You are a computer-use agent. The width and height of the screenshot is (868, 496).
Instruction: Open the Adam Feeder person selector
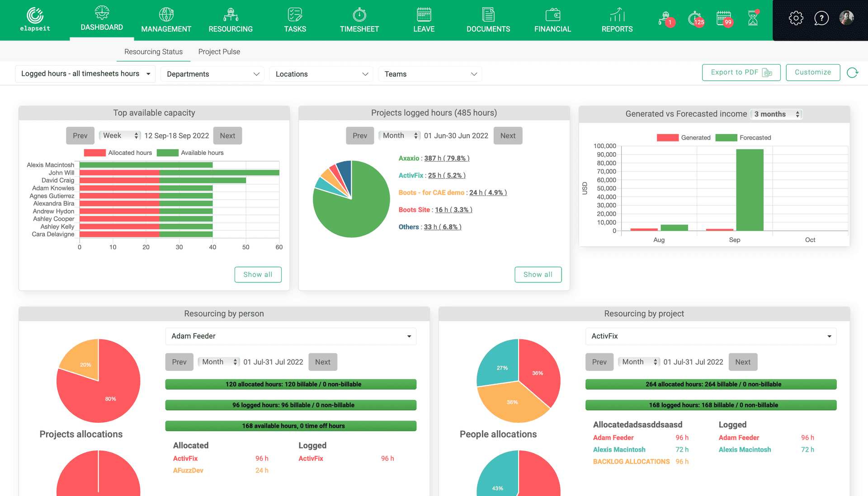point(291,336)
